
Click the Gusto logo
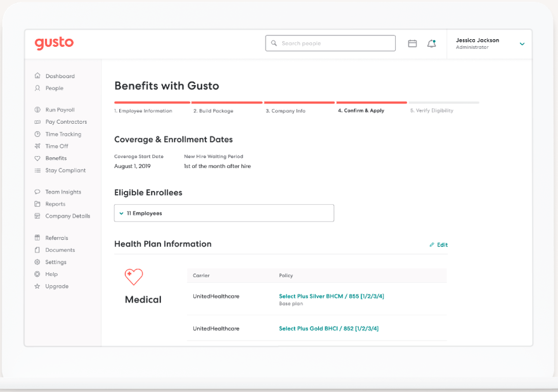tap(54, 43)
